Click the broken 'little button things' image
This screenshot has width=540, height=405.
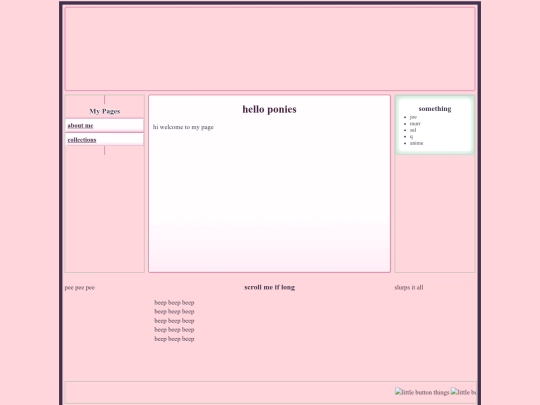[422, 392]
